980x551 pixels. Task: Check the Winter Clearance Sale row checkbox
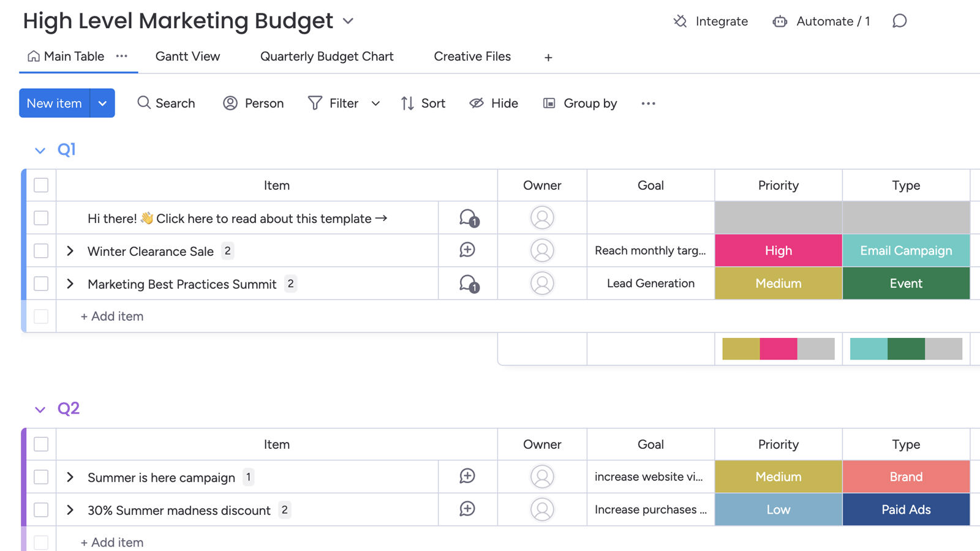(x=41, y=250)
